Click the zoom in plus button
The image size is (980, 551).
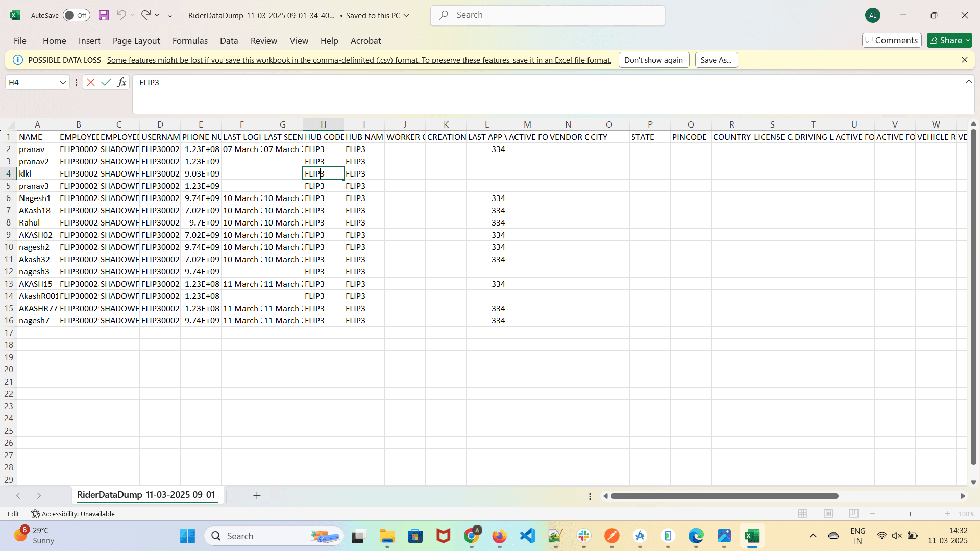pos(948,514)
